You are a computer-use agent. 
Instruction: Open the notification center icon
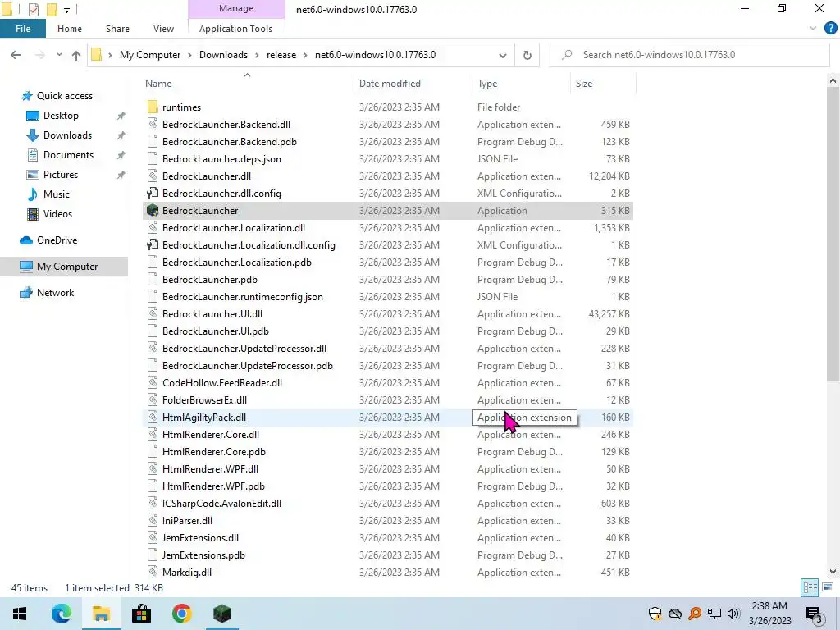[x=814, y=614]
